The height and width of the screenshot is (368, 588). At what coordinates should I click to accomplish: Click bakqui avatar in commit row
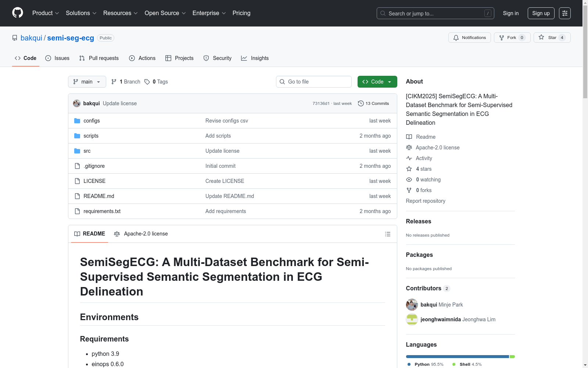[77, 103]
